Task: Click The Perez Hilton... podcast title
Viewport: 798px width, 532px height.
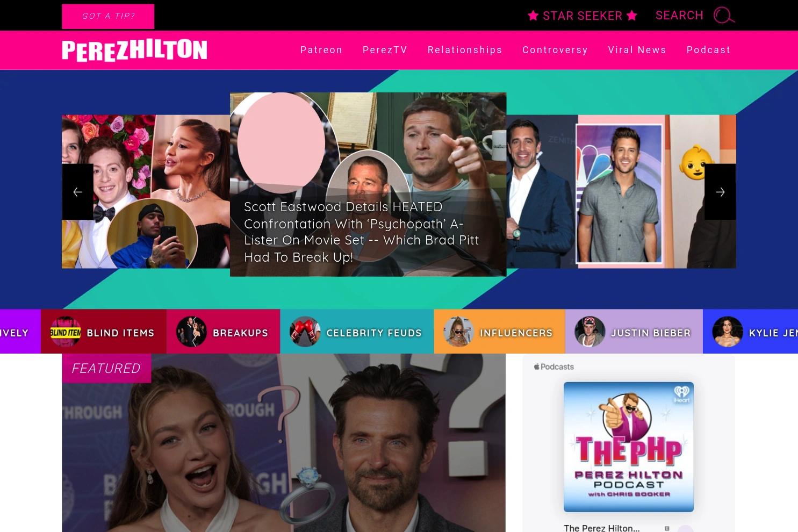Action: click(x=602, y=528)
